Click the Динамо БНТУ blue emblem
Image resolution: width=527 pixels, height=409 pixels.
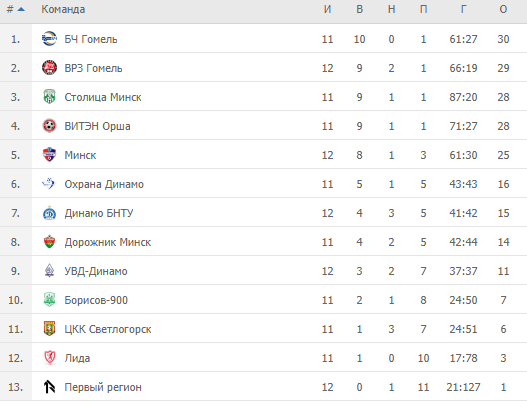(x=49, y=213)
